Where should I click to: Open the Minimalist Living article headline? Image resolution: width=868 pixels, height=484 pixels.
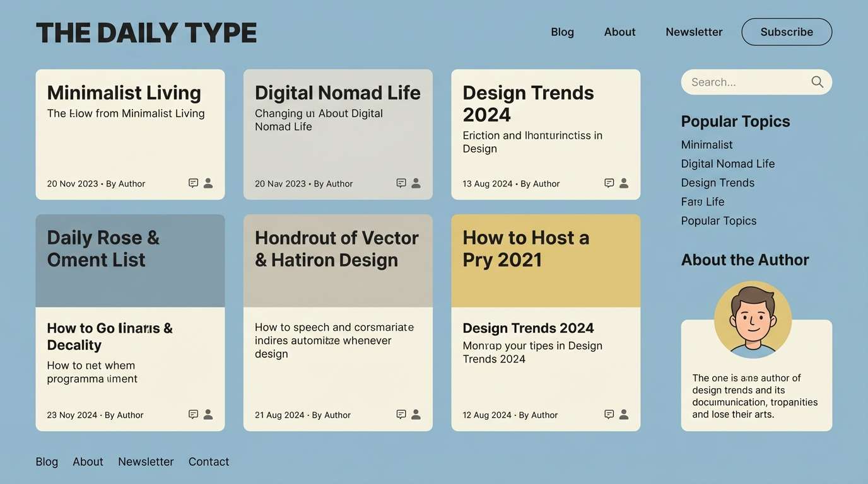[124, 93]
